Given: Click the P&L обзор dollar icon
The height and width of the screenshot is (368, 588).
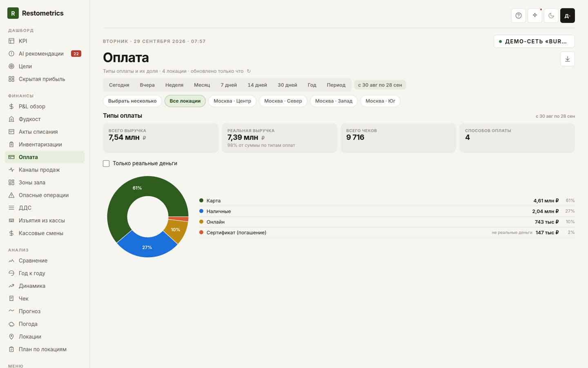Looking at the screenshot, I should point(11,106).
